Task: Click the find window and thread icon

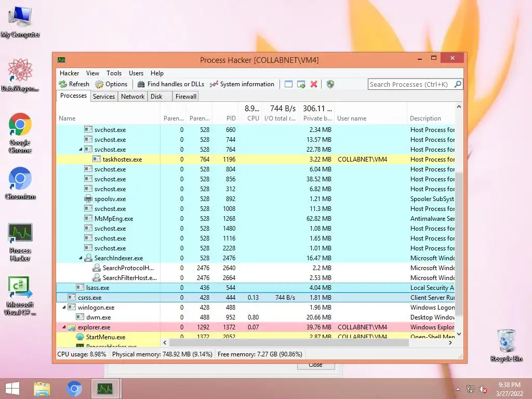Action: pyautogui.click(x=301, y=84)
